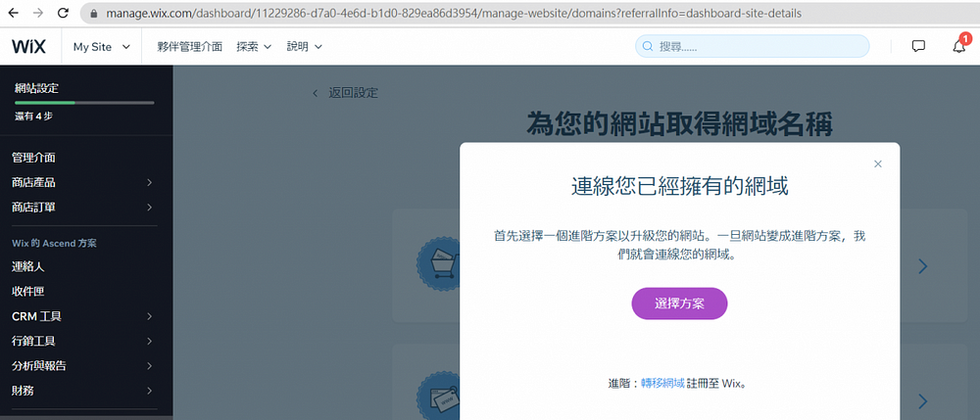Expand the 探索 menu
The width and height of the screenshot is (980, 420).
[254, 47]
